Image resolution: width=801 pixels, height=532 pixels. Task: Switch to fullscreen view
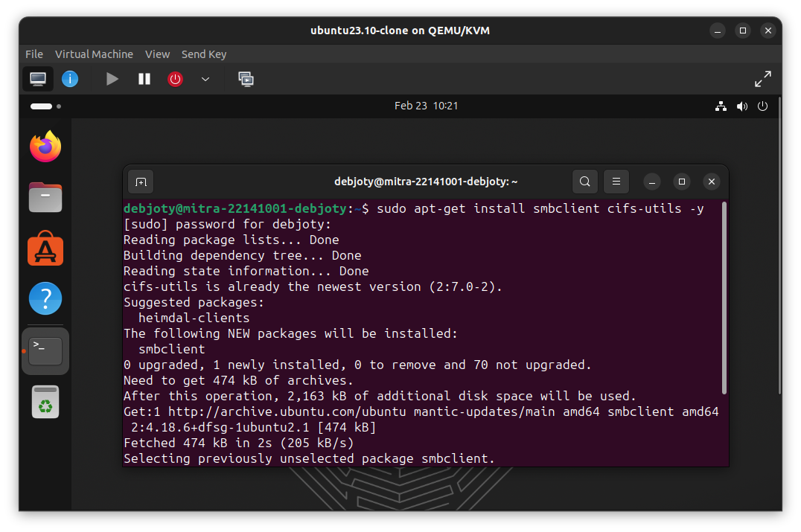[763, 79]
